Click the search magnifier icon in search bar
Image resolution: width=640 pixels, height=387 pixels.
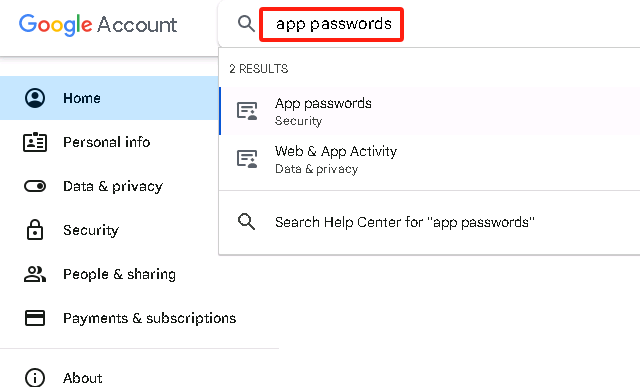tap(247, 24)
